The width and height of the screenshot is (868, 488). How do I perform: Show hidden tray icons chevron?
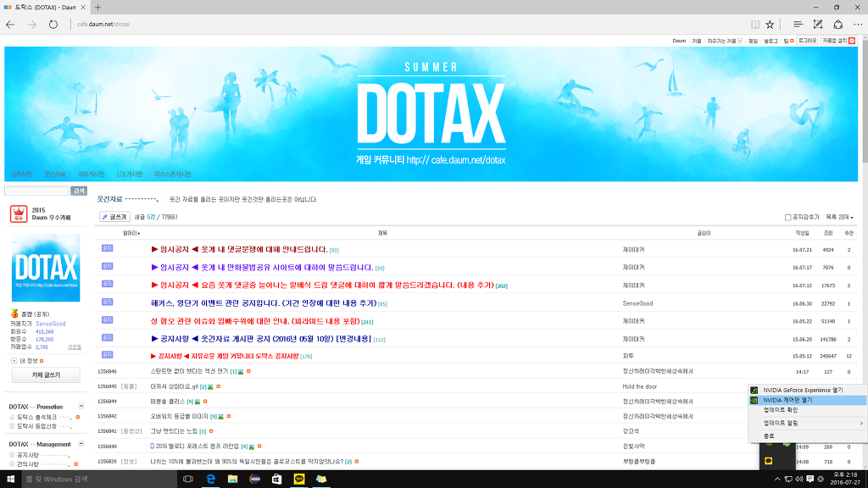(x=777, y=480)
